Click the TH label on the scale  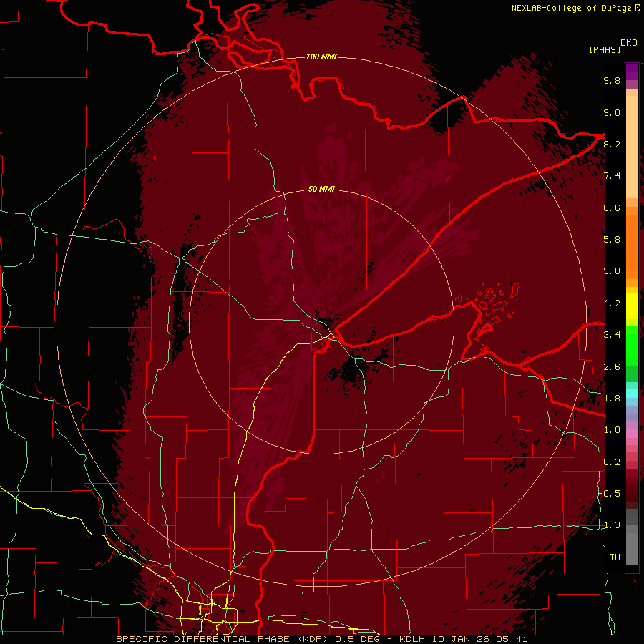coord(615,557)
